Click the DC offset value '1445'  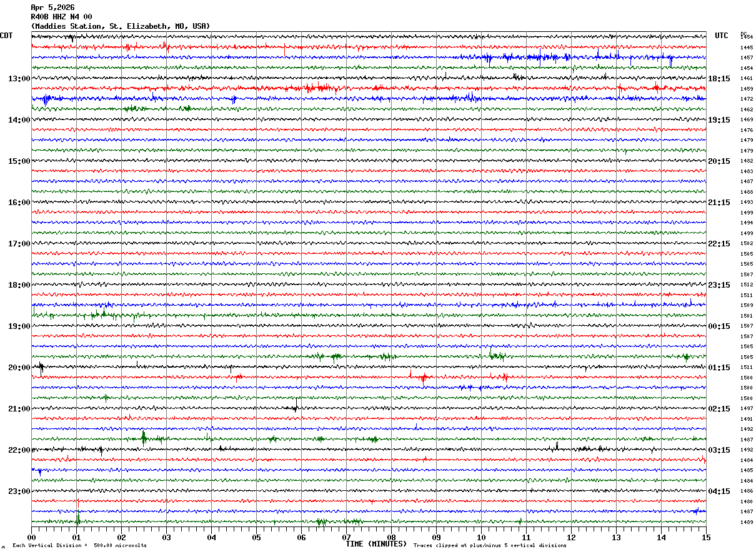pyautogui.click(x=747, y=48)
